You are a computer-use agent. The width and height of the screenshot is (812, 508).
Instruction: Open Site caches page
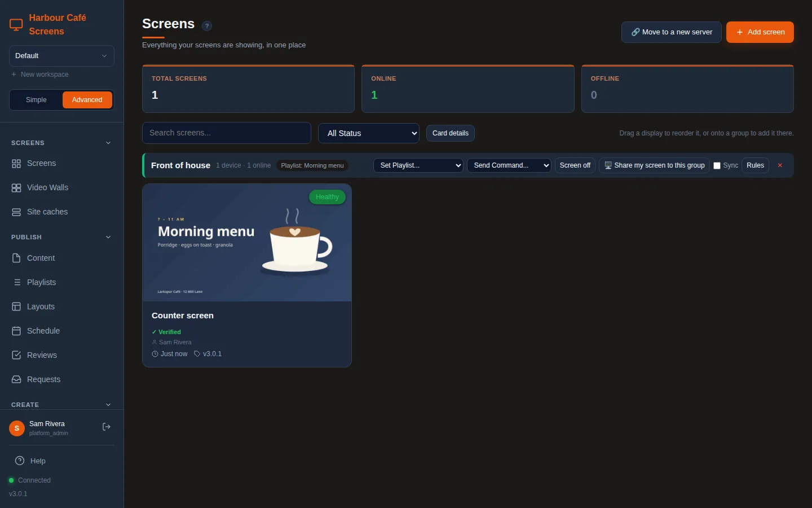(61, 212)
